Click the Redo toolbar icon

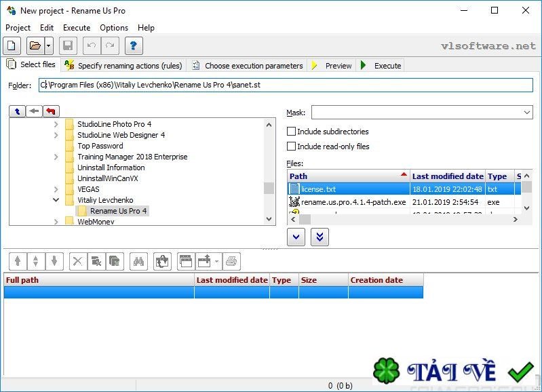point(110,45)
